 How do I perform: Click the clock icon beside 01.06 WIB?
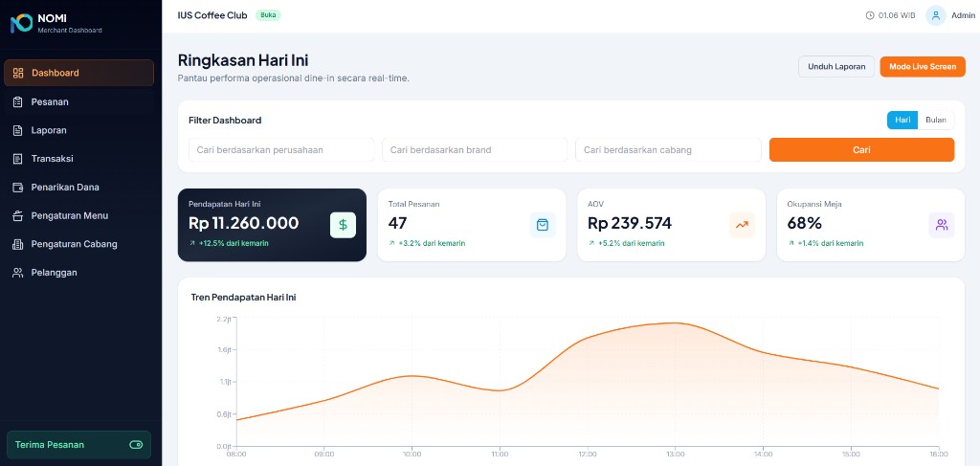tap(869, 15)
